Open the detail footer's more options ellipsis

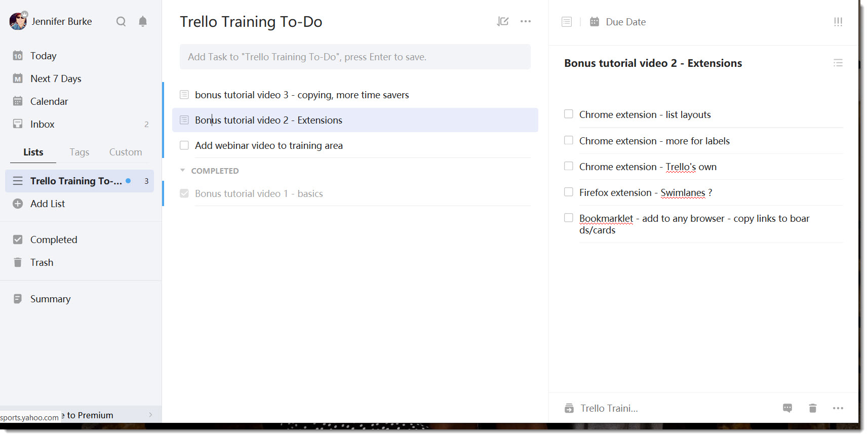pos(838,408)
